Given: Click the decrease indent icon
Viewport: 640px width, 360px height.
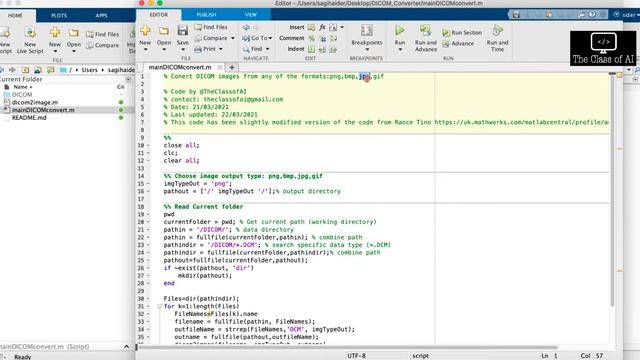Looking at the screenshot, I should pos(322,49).
